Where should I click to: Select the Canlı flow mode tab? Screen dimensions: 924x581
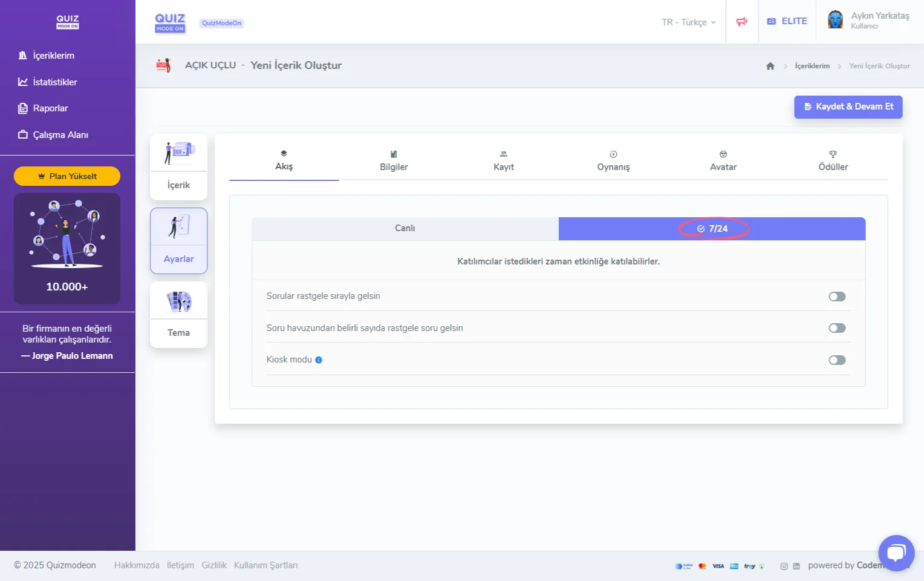coord(405,228)
